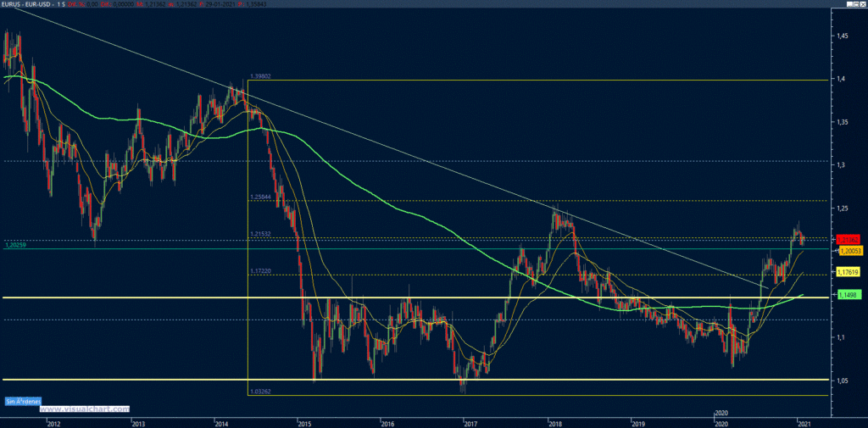868x428 pixels.
Task: Select the 1.25844 Fibonacci level label
Action: (x=259, y=197)
